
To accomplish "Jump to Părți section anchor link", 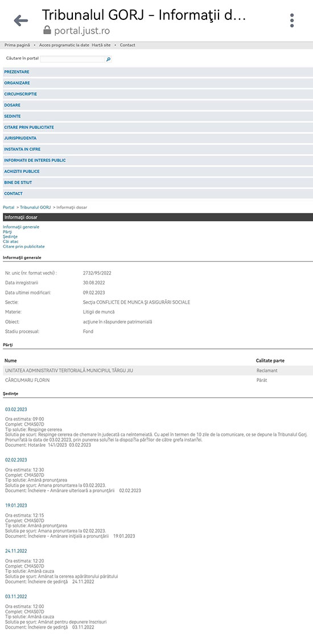I will 7,231.
